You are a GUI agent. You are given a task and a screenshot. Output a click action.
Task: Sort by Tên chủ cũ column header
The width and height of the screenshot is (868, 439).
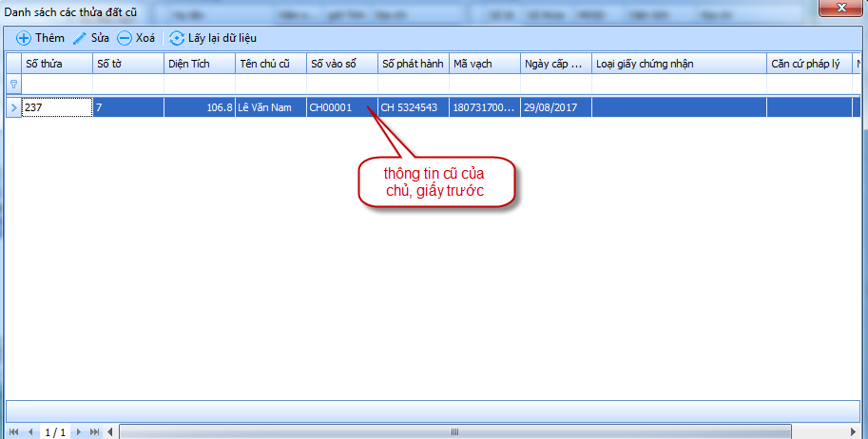[x=270, y=64]
